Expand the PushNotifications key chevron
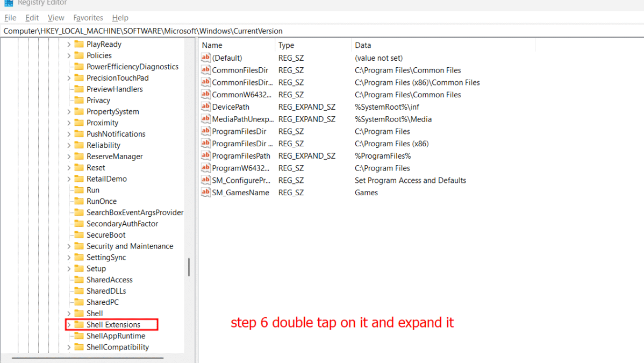 [69, 134]
